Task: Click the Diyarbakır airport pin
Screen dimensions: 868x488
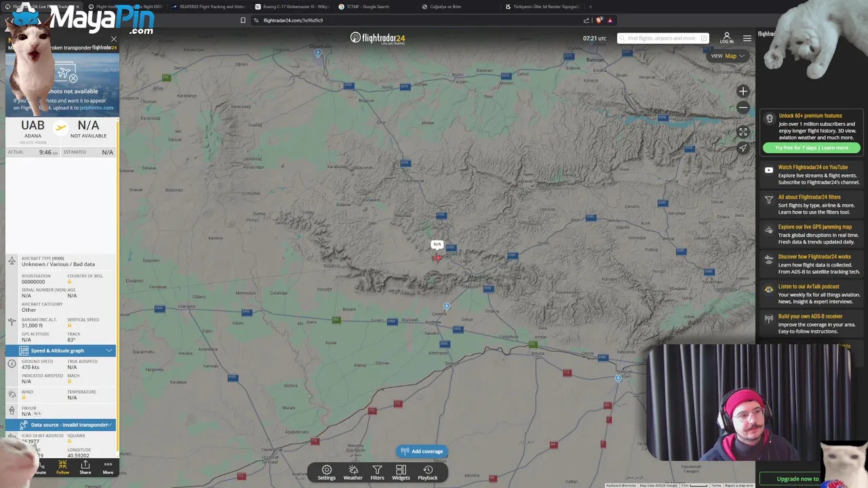Action: coord(318,53)
